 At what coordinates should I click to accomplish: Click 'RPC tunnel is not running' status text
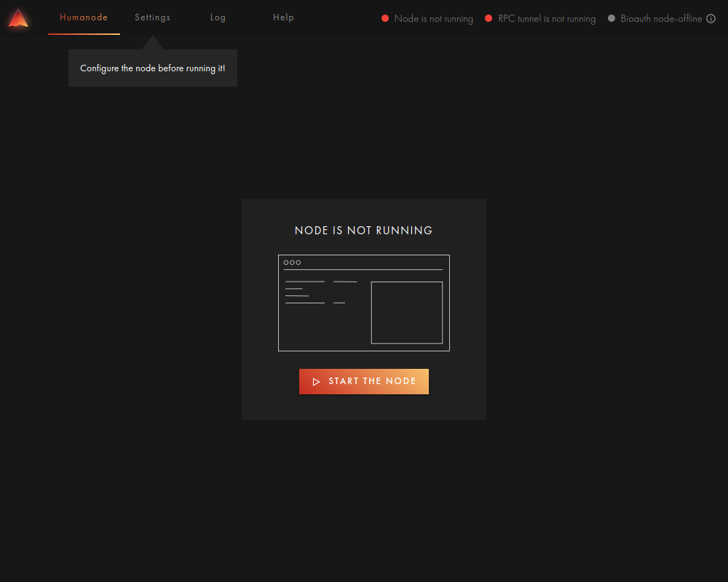[x=547, y=19]
